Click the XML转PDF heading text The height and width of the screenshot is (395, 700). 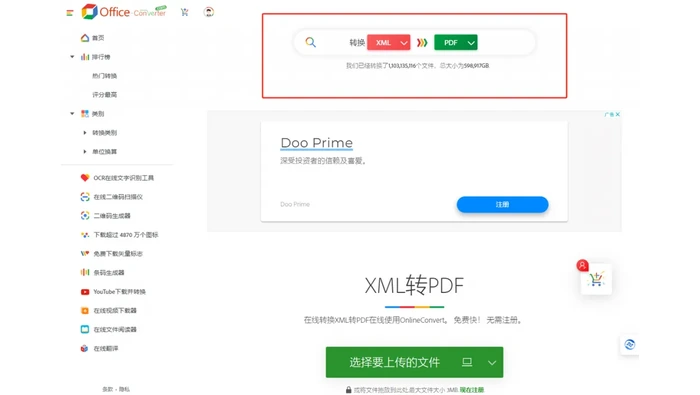click(414, 286)
